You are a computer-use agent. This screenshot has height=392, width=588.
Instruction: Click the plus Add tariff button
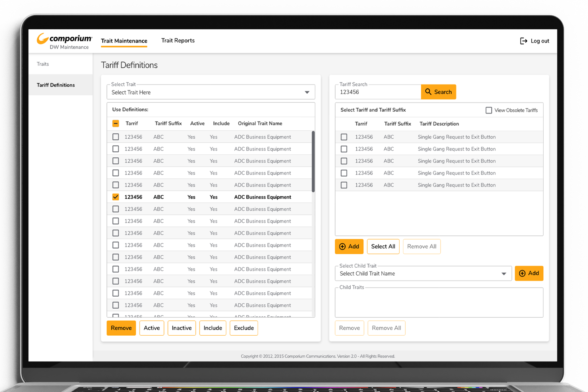tap(349, 247)
